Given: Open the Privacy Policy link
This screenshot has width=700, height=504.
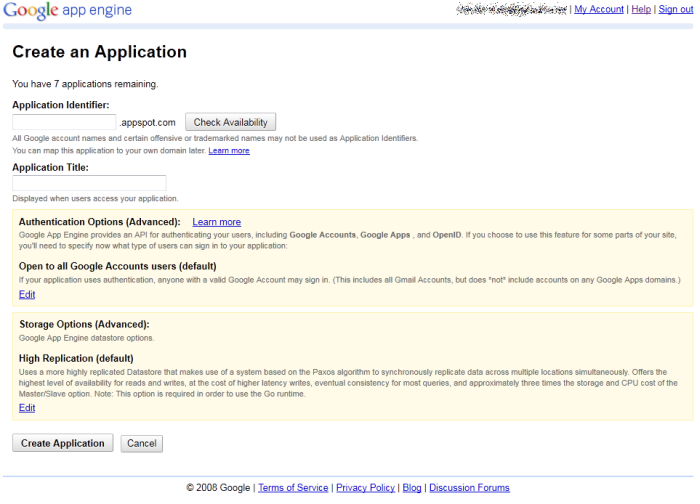Looking at the screenshot, I should click(365, 488).
